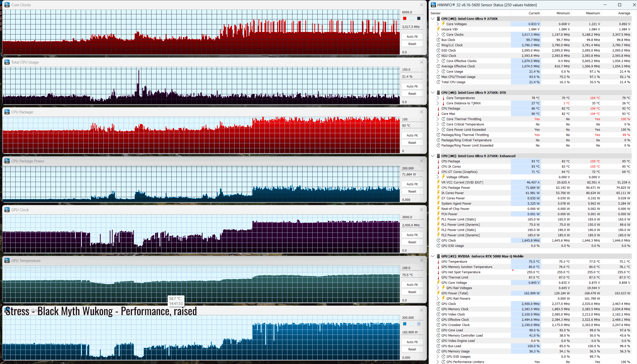Click the Minimum column header

pos(563,13)
